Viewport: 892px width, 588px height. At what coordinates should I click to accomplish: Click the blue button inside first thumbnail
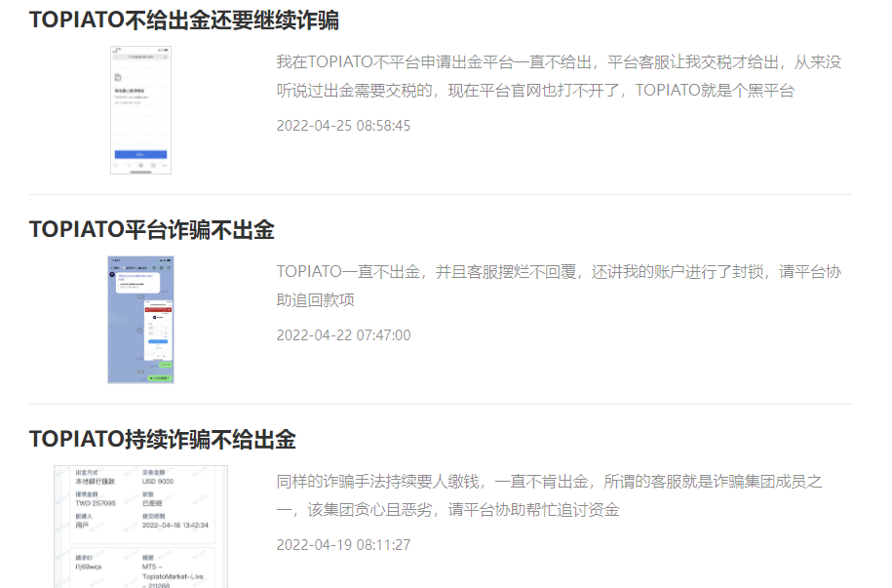140,154
